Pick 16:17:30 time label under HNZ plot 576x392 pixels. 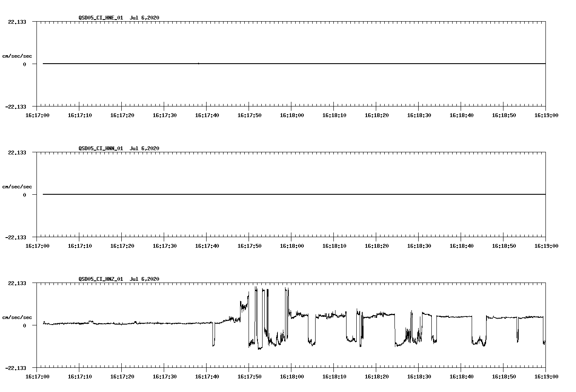point(165,377)
